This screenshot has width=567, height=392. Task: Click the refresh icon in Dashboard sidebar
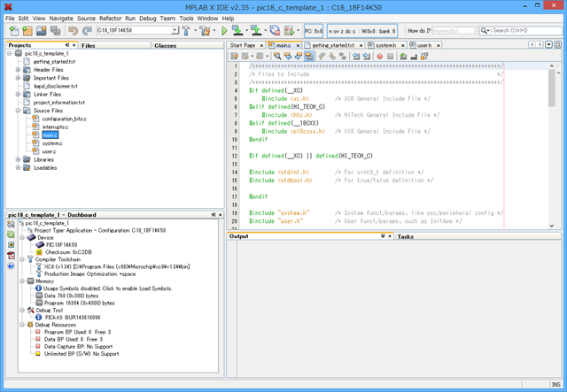(x=11, y=234)
